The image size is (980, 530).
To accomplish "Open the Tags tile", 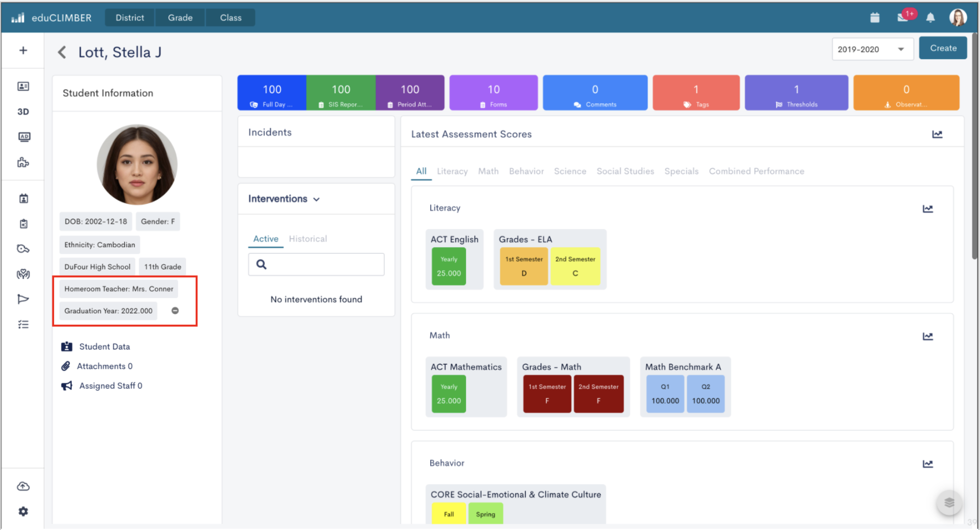I will (x=696, y=93).
